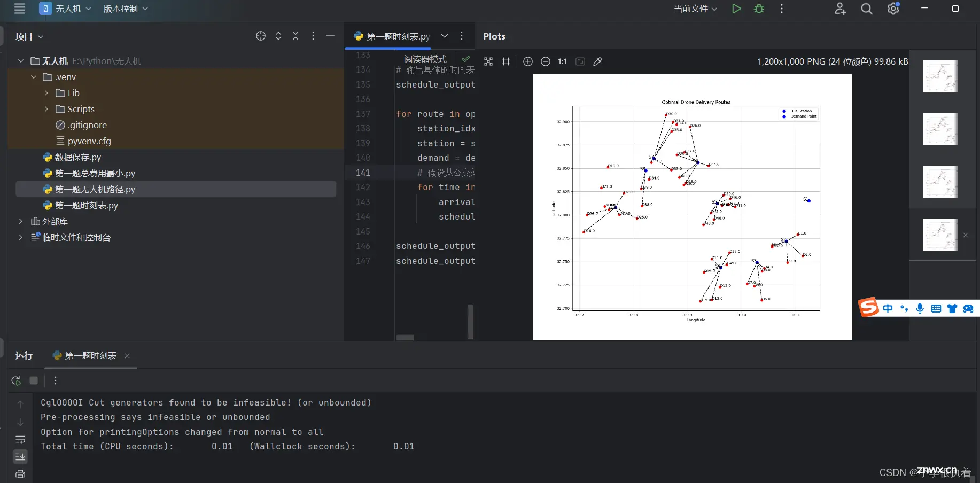Zoom in on the plot image

pyautogui.click(x=528, y=61)
